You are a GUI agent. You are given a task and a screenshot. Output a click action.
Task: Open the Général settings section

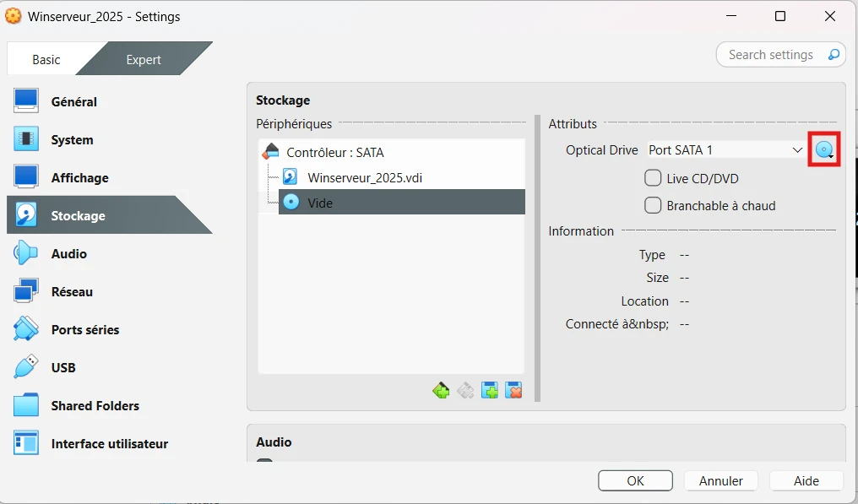[110, 102]
